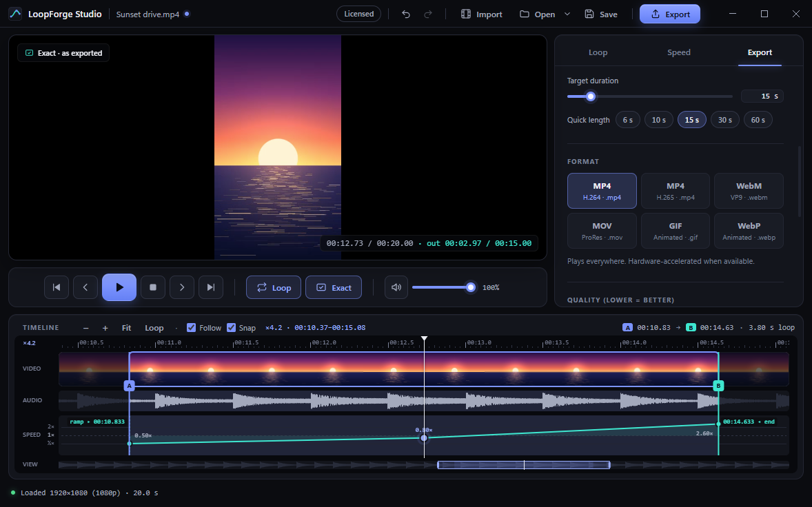Viewport: 812px width, 507px height.
Task: Switch to the Speed tab
Action: tap(678, 52)
